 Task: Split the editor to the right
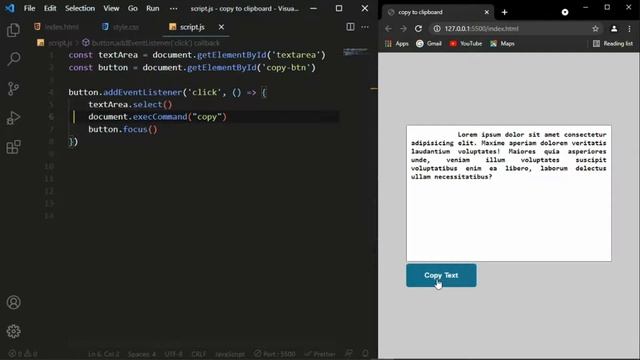[x=350, y=27]
